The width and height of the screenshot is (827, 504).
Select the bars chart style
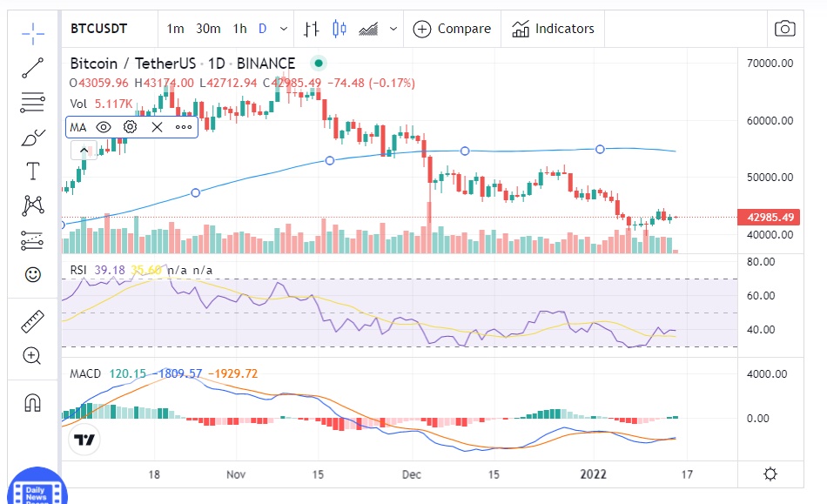coord(311,29)
